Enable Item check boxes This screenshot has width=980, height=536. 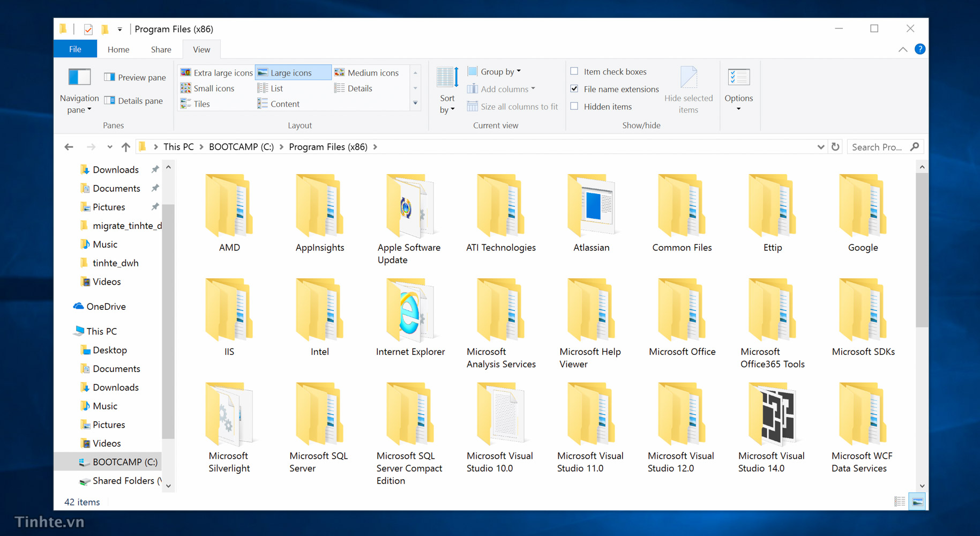pyautogui.click(x=574, y=71)
